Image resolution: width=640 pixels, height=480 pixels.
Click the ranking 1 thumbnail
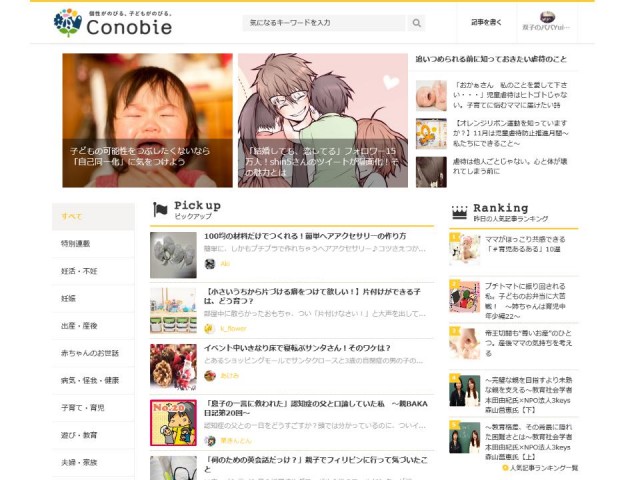464,249
